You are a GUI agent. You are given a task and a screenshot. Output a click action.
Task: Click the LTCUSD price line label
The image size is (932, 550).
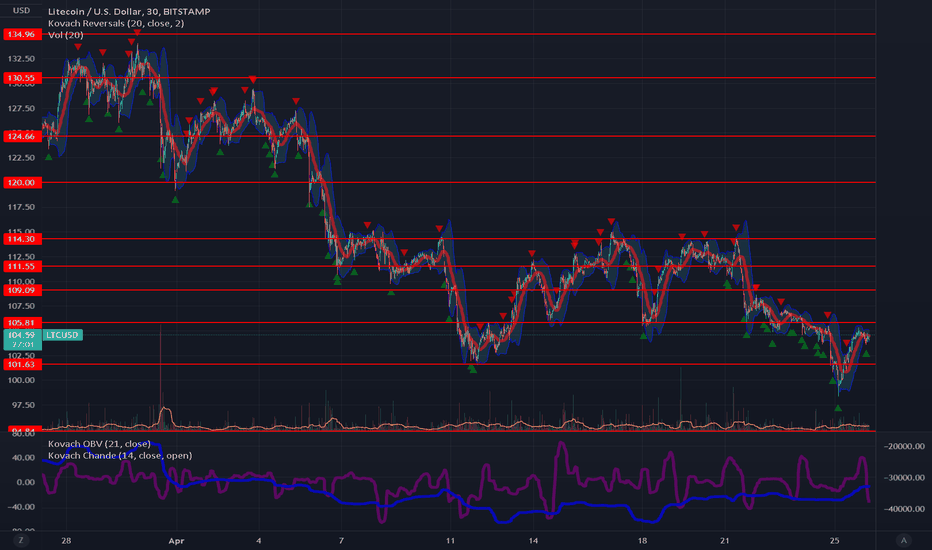click(x=62, y=335)
